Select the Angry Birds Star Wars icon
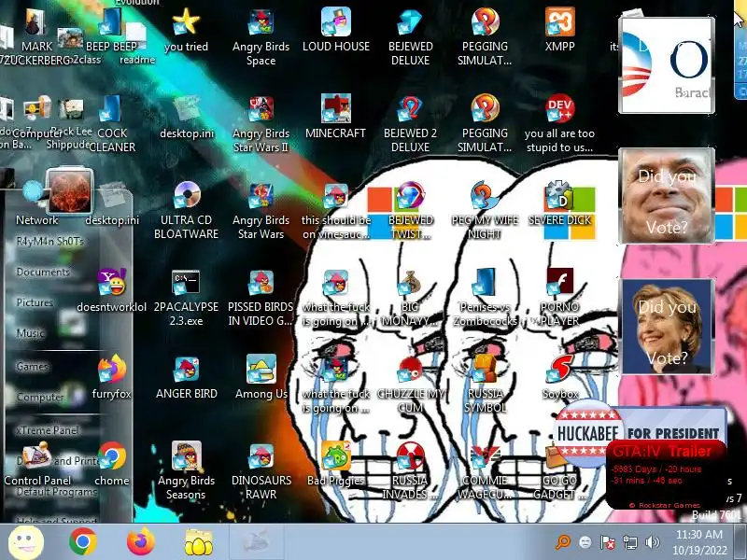 pyautogui.click(x=261, y=196)
